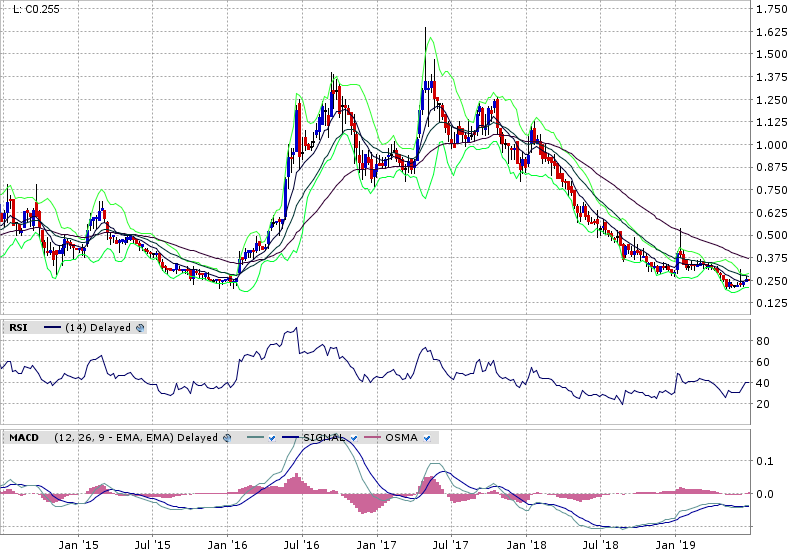Click the 80 level on RSI axis
This screenshot has width=796, height=559.
tap(762, 341)
